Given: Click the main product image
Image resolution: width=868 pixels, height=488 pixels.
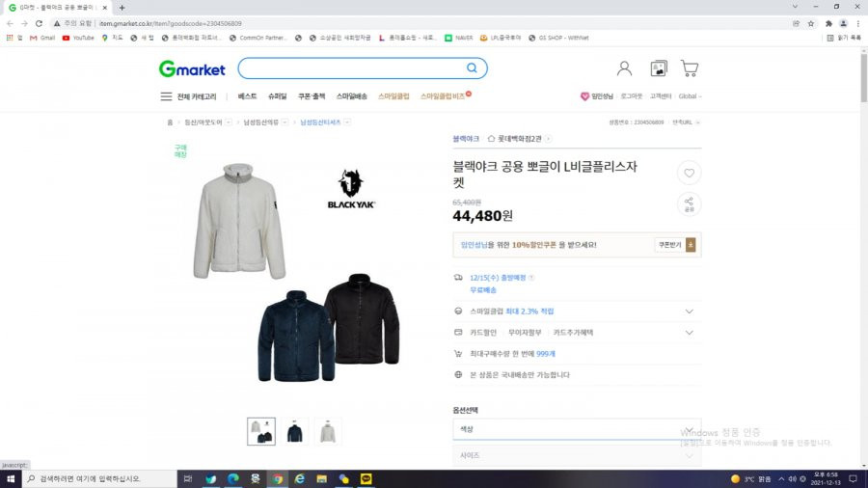Looking at the screenshot, I should (296, 271).
